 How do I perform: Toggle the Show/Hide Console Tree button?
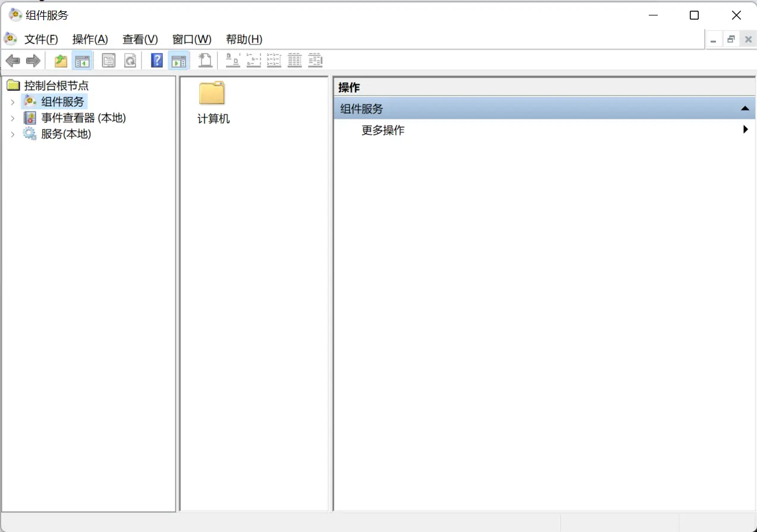82,61
